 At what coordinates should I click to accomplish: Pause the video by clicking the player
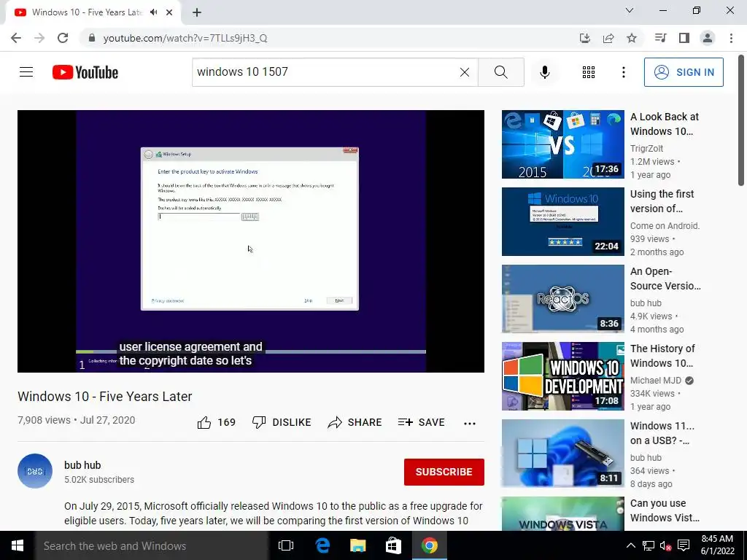click(251, 241)
